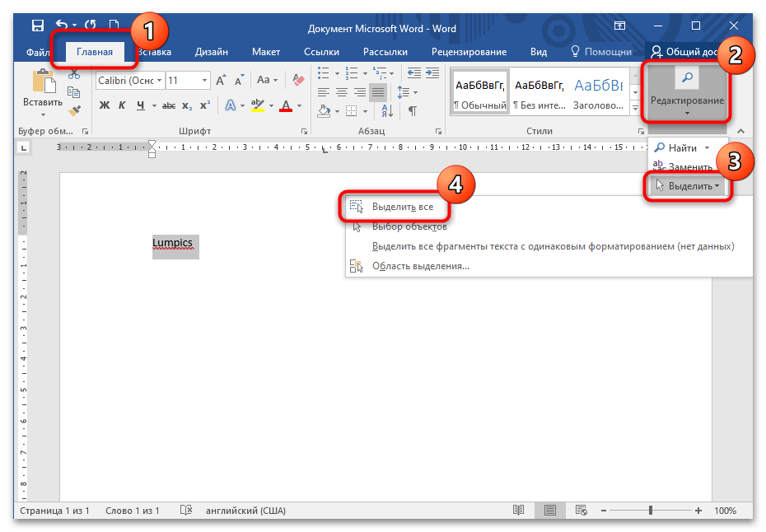The image size is (766, 532).
Task: Open the font size 11 dropdown
Action: click(203, 81)
